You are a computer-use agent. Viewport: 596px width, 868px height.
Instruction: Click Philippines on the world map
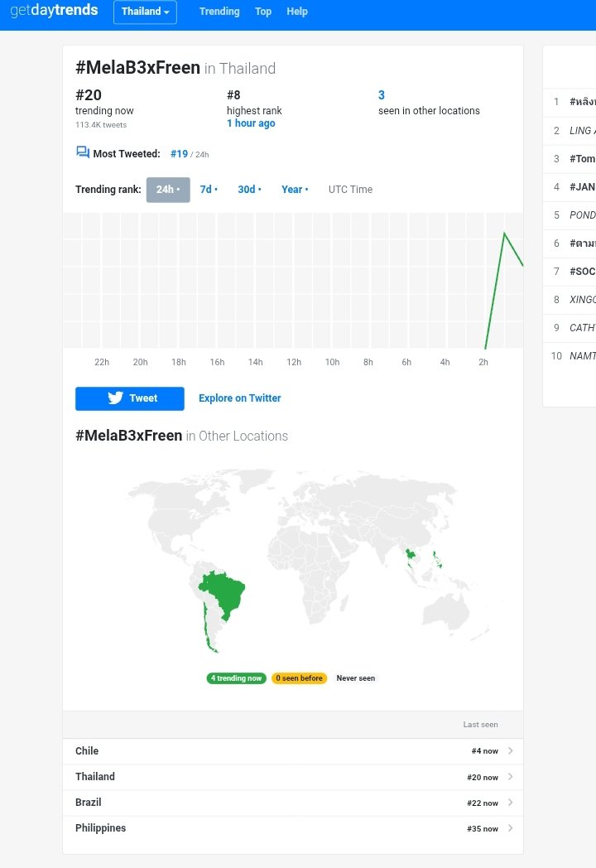coord(438,559)
